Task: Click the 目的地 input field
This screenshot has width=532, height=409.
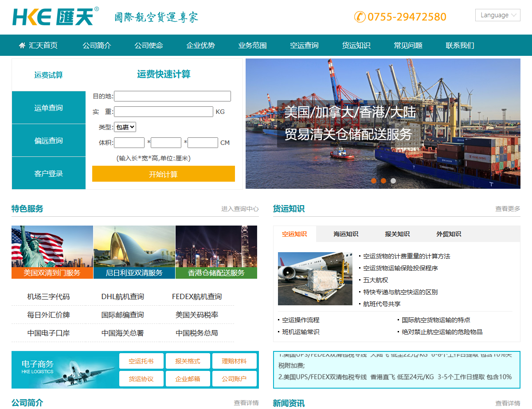Action: (172, 96)
